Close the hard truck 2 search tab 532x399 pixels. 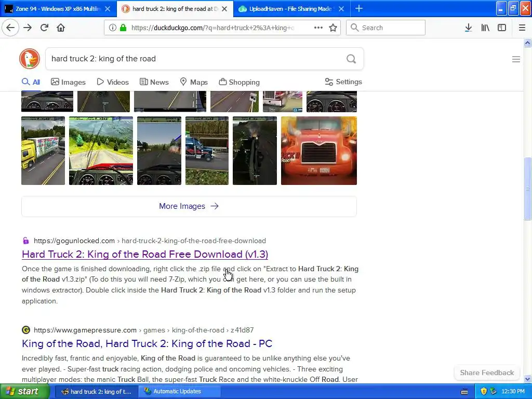(x=224, y=9)
